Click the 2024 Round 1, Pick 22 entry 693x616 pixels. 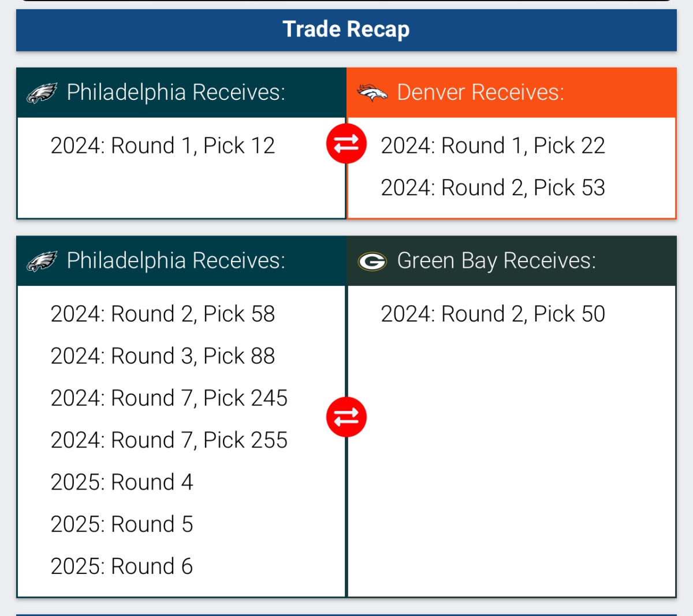tap(493, 145)
